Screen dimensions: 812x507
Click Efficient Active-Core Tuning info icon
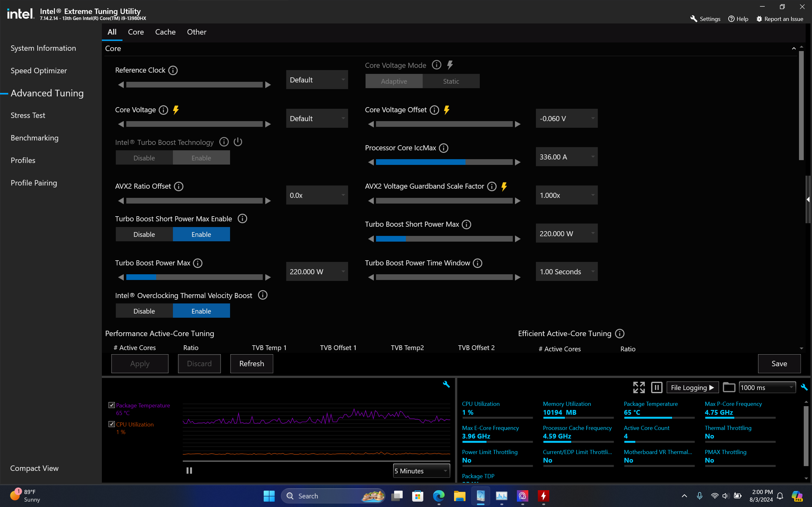point(620,334)
